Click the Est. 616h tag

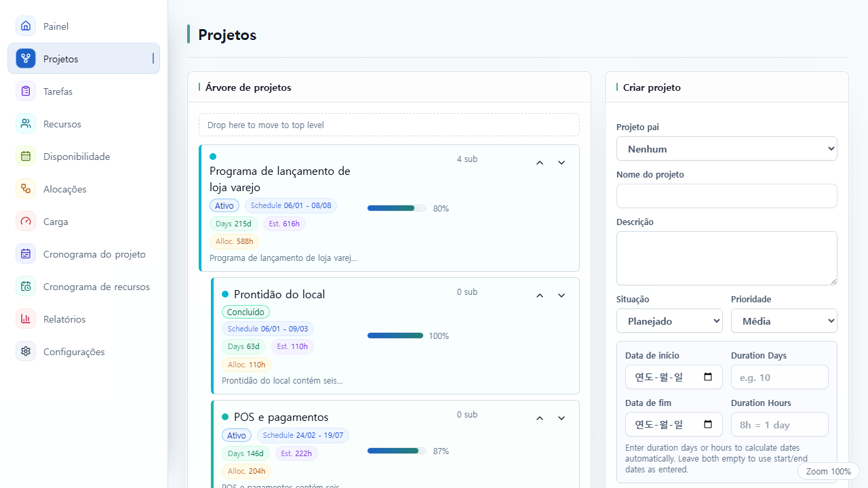click(284, 224)
